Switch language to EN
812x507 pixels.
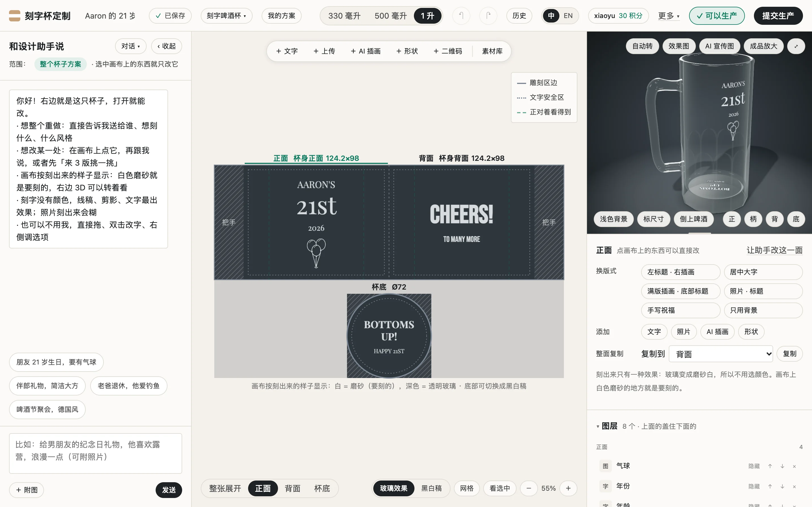point(568,16)
